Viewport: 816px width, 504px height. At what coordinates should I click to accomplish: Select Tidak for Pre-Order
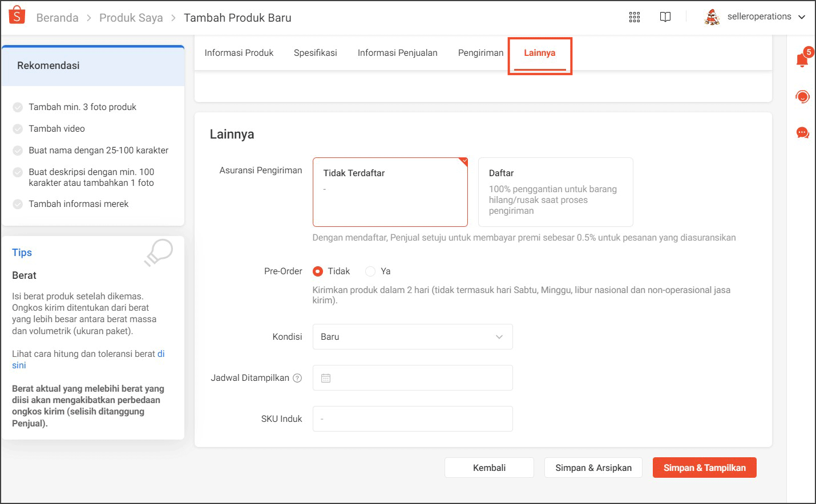pyautogui.click(x=317, y=271)
